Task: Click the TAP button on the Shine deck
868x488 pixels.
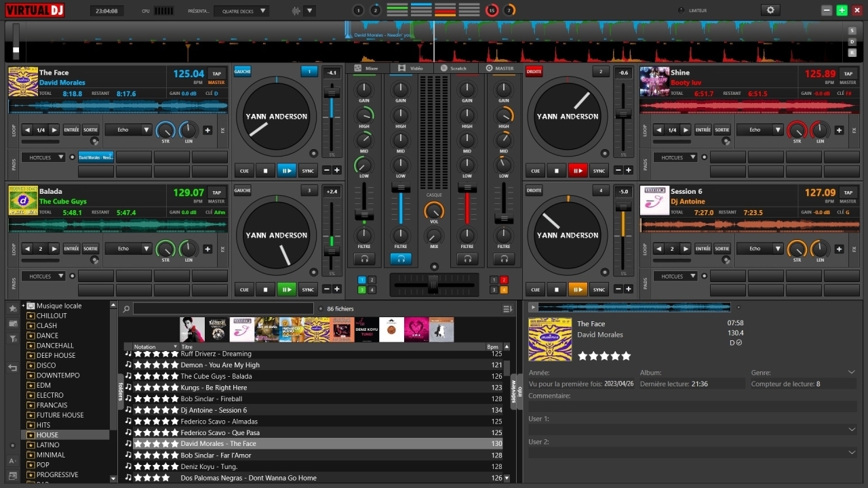Action: tap(848, 73)
